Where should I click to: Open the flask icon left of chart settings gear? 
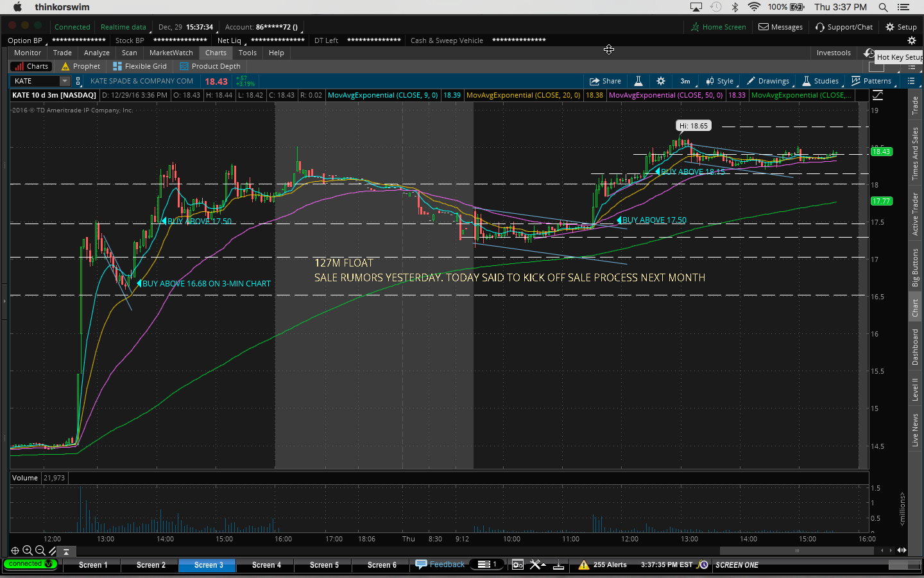pyautogui.click(x=638, y=81)
